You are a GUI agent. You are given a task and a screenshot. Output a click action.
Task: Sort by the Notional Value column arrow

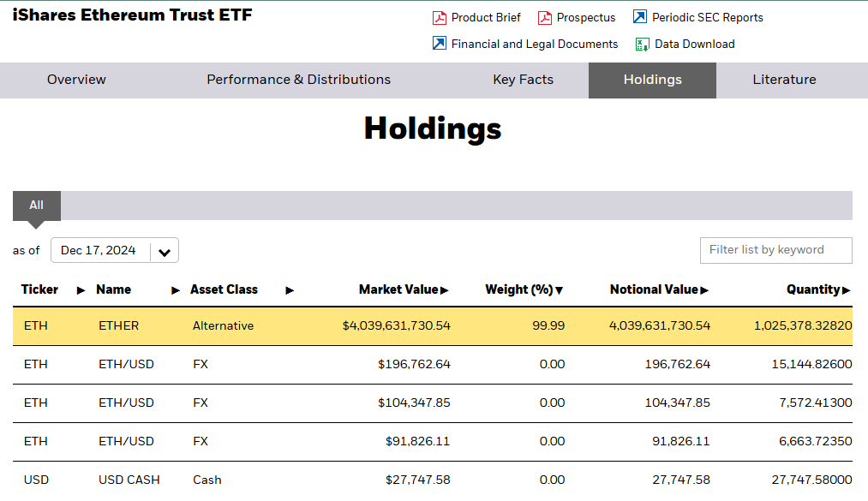pos(704,290)
